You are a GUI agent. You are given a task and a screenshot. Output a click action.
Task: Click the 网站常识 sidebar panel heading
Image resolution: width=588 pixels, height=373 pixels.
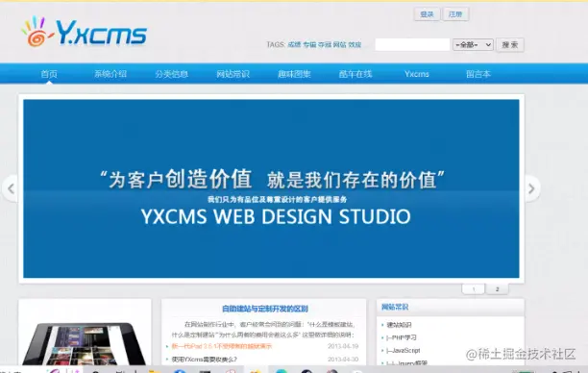click(x=395, y=307)
